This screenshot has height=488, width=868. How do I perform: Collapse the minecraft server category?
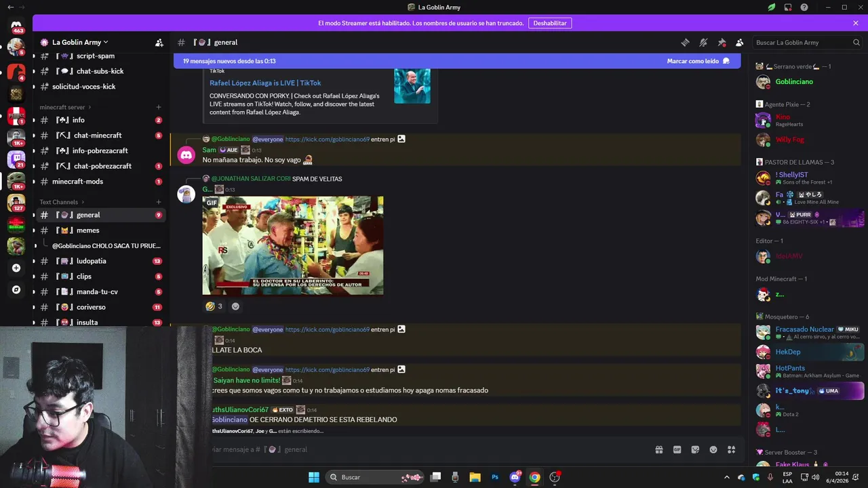click(64, 107)
